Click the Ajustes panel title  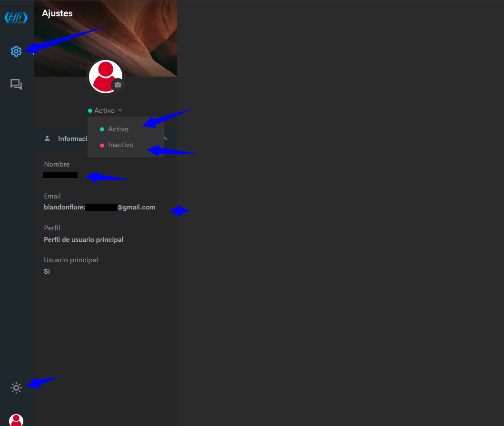tap(57, 13)
